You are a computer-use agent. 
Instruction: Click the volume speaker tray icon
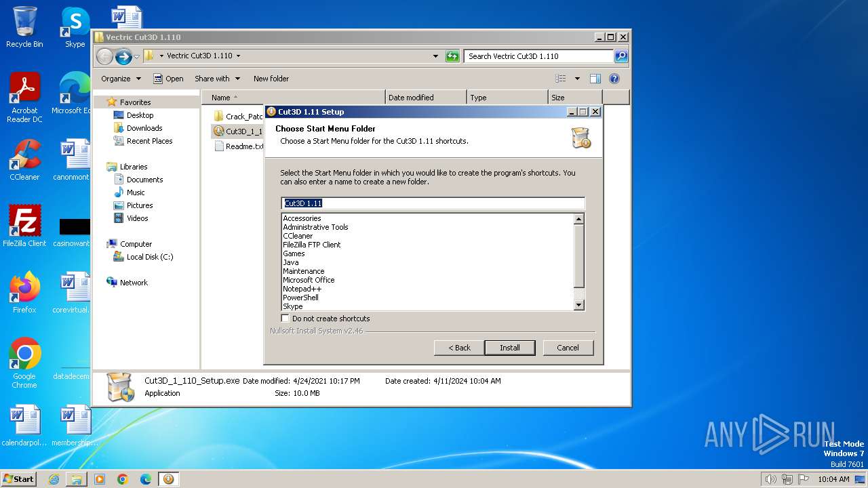pyautogui.click(x=771, y=479)
